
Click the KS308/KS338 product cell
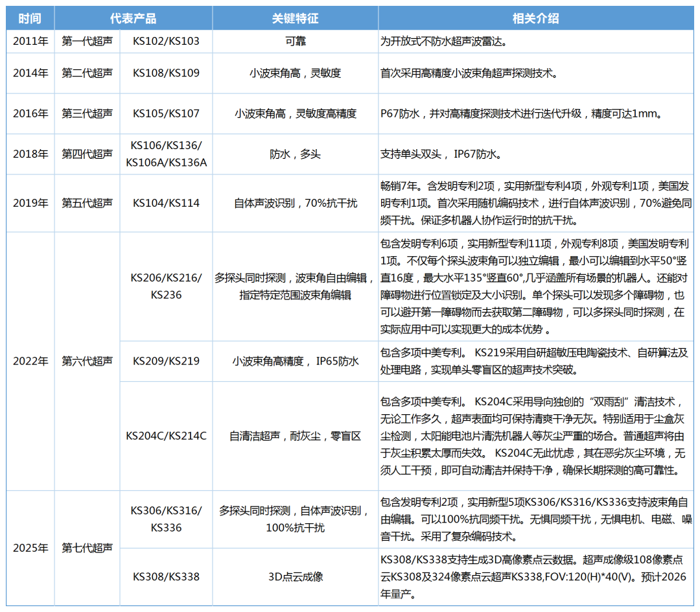[x=166, y=576]
